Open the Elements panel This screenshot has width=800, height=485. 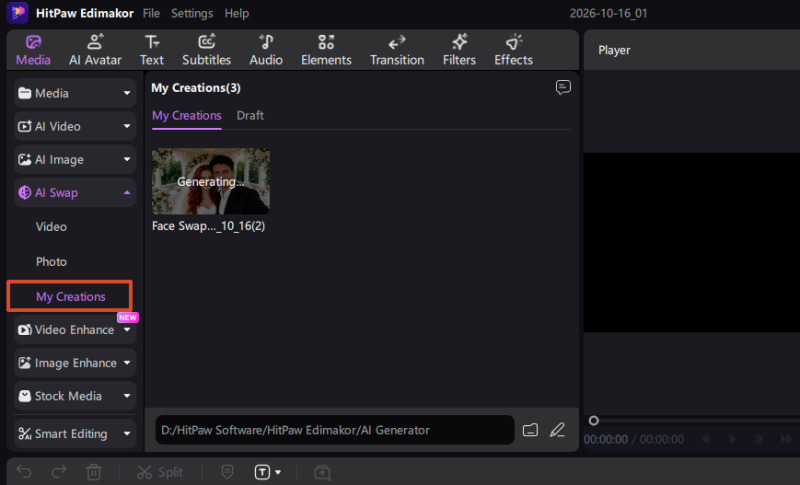(x=326, y=50)
